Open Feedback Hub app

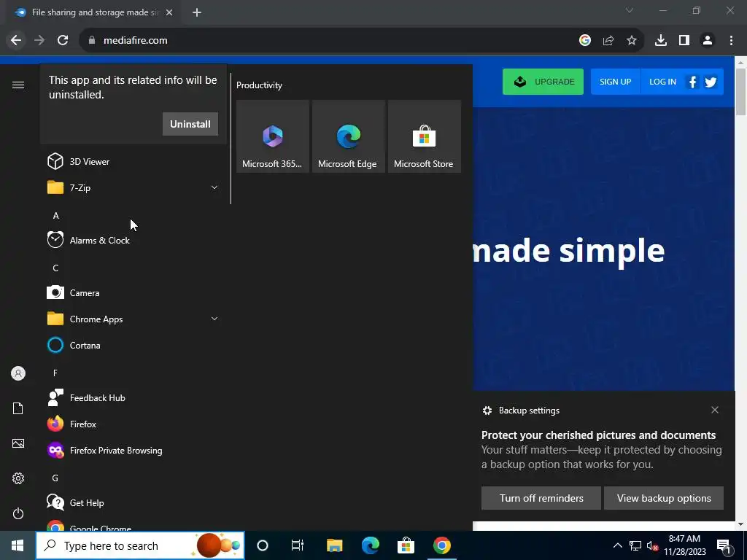pyautogui.click(x=133, y=397)
